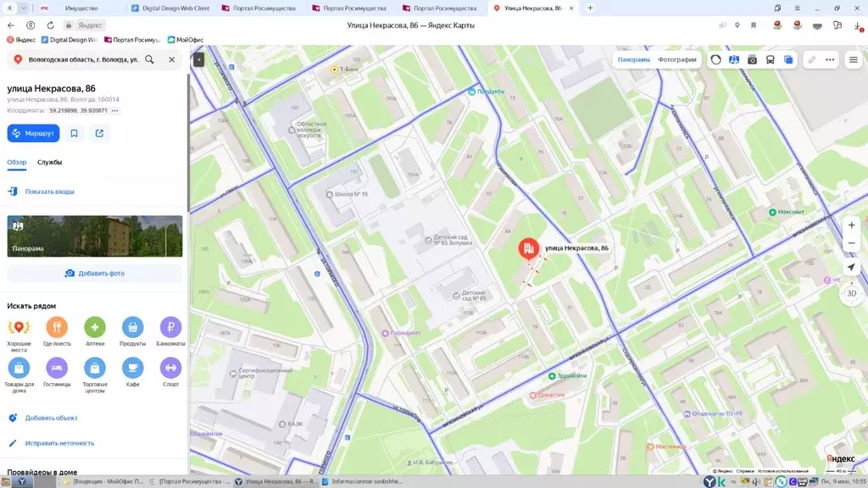Click the Максавит pharmacy marker
The width and height of the screenshot is (868, 488).
[786, 212]
